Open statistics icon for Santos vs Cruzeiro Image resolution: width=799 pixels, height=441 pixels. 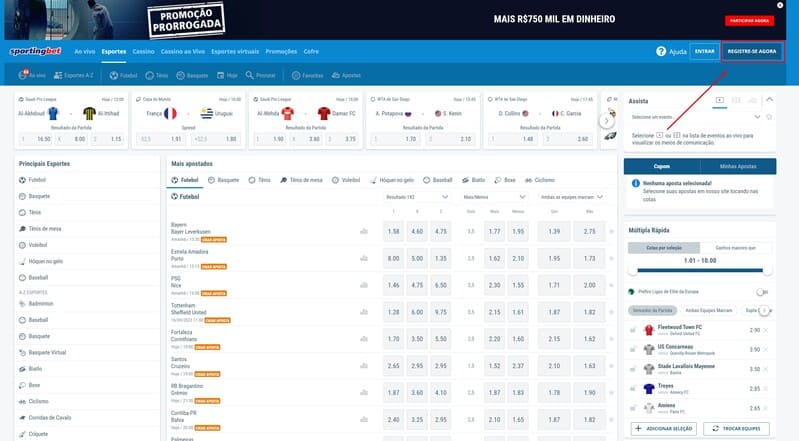click(x=364, y=366)
